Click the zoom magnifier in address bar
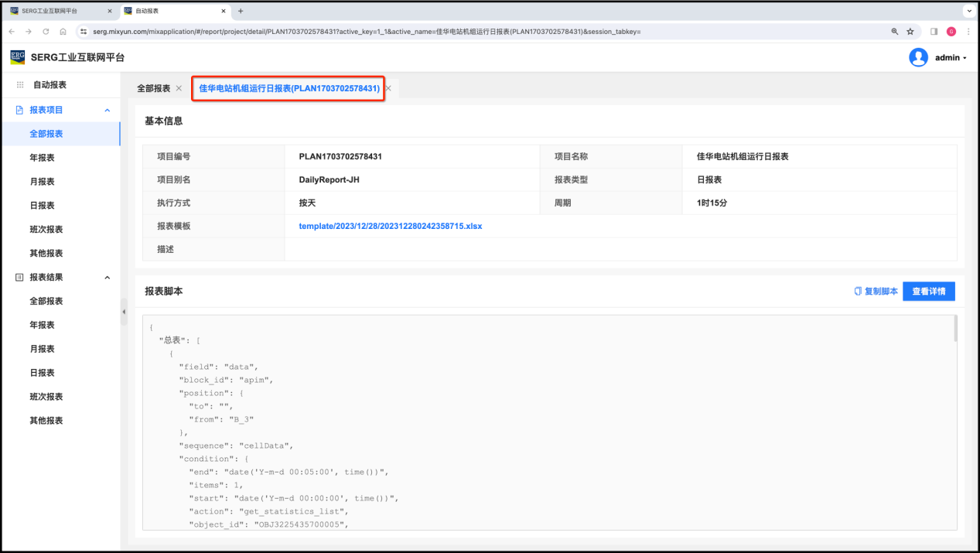This screenshot has width=980, height=553. [895, 32]
